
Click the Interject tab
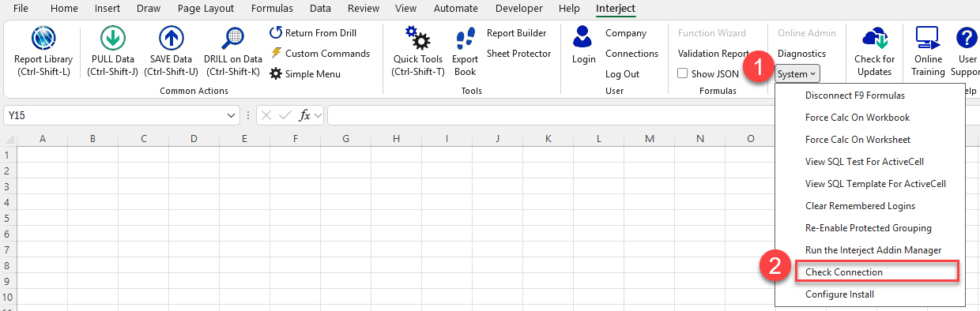point(616,9)
